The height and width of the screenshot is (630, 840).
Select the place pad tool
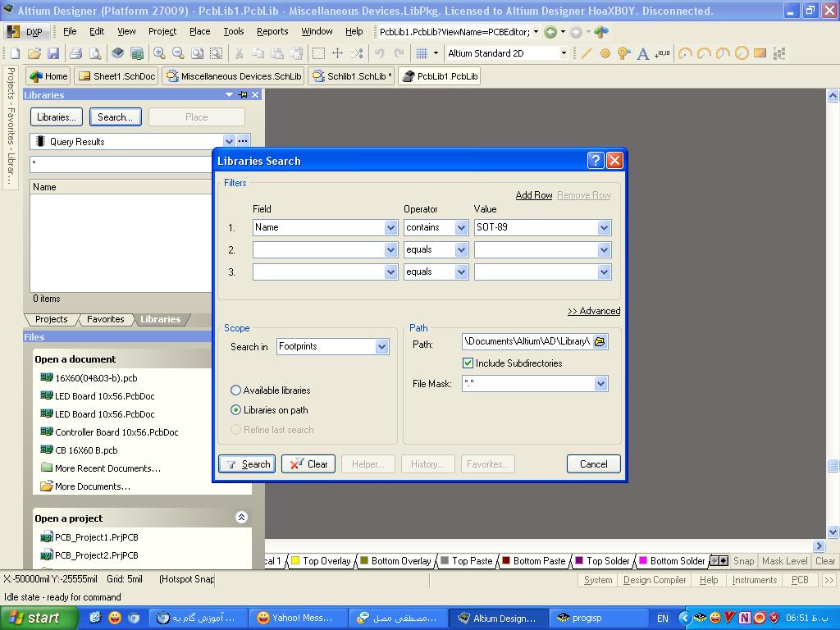point(605,53)
